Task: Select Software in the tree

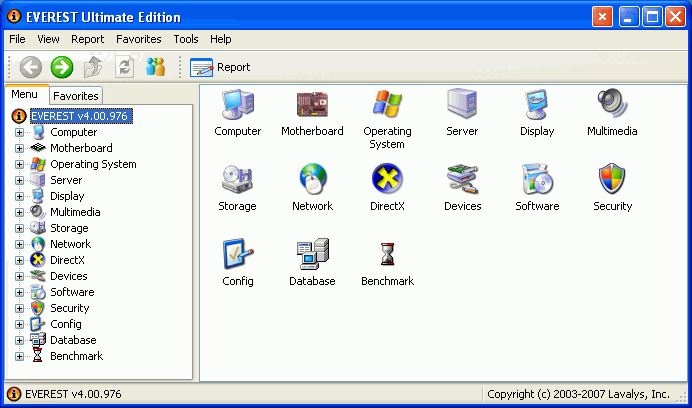Action: tap(72, 292)
